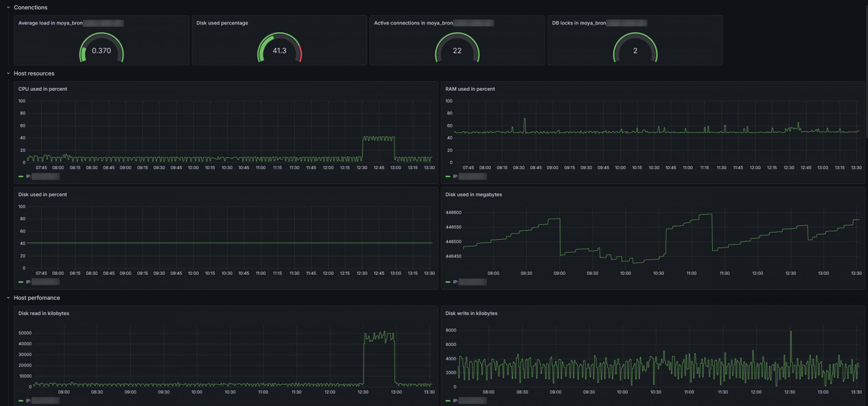Click green series color in RAM used legend
868x406 pixels.
pos(448,176)
